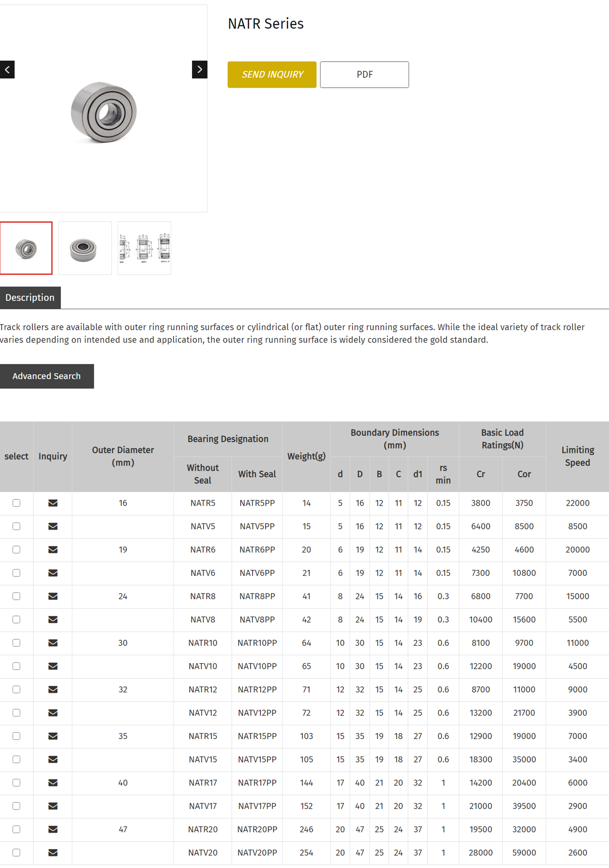Click the main bearing product image

pos(104,112)
